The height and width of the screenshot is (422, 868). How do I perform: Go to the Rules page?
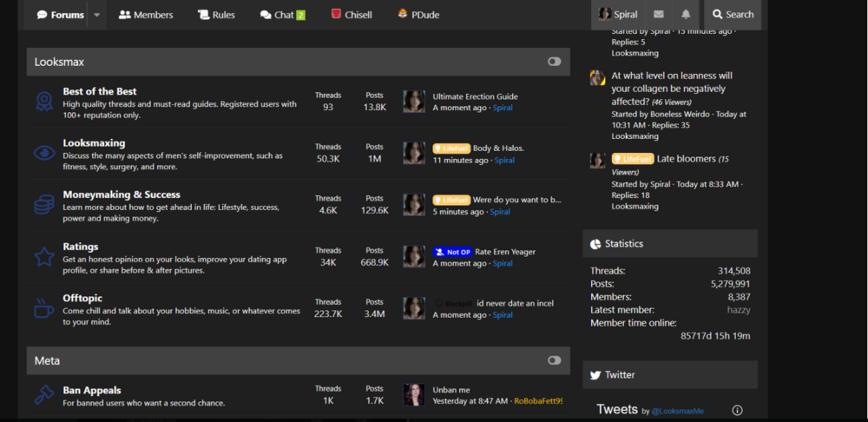click(216, 15)
